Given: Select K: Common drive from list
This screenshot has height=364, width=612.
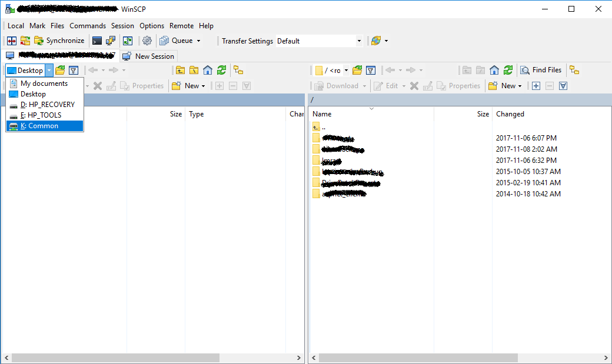Looking at the screenshot, I should [39, 126].
